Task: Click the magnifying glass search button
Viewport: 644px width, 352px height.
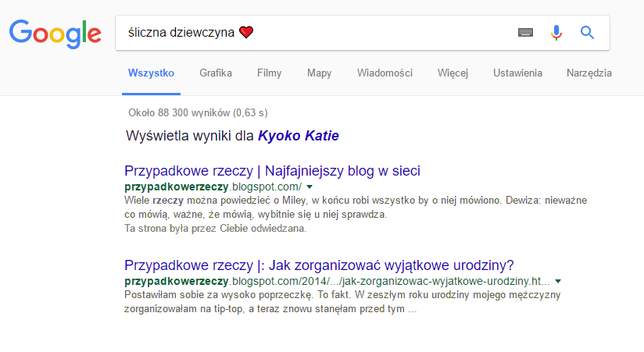Action: click(x=587, y=33)
